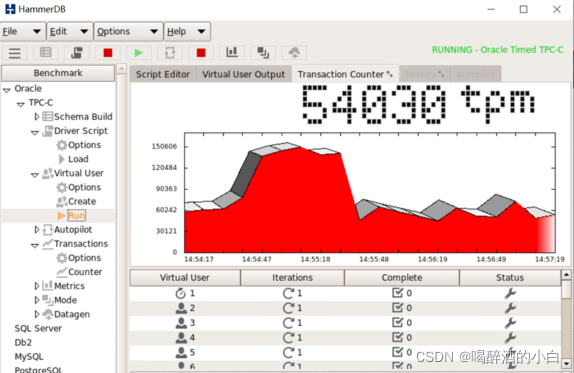Image resolution: width=574 pixels, height=373 pixels.
Task: Click the 150606 y-axis value on chart
Action: tap(164, 146)
